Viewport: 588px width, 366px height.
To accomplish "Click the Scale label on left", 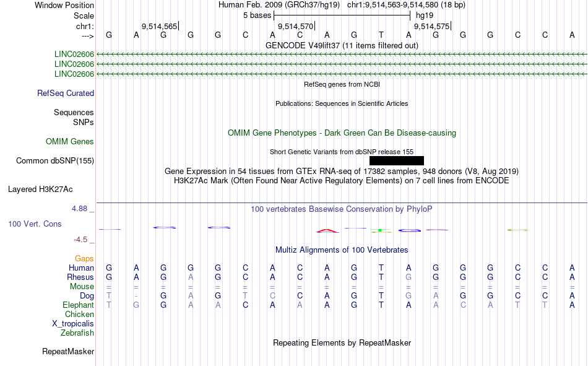I will (84, 15).
